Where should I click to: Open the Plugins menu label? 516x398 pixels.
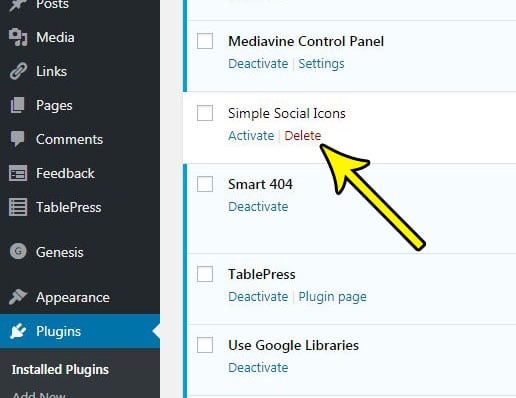tap(58, 331)
